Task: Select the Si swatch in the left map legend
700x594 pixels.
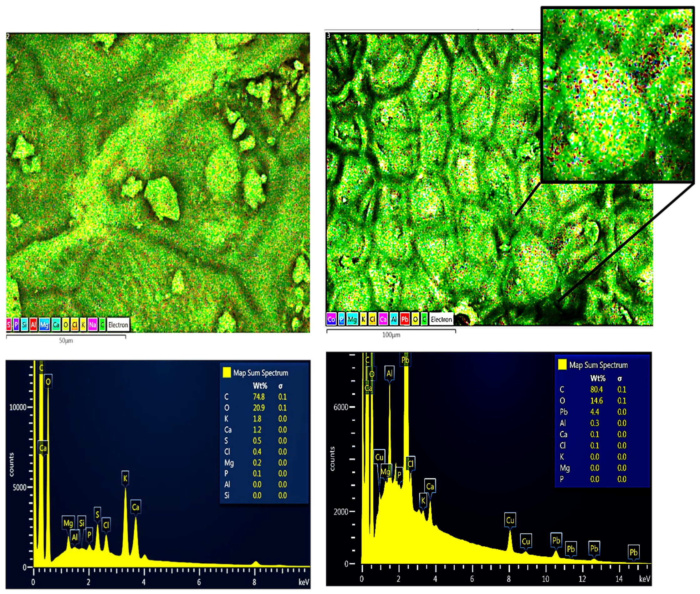Action: click(x=24, y=325)
